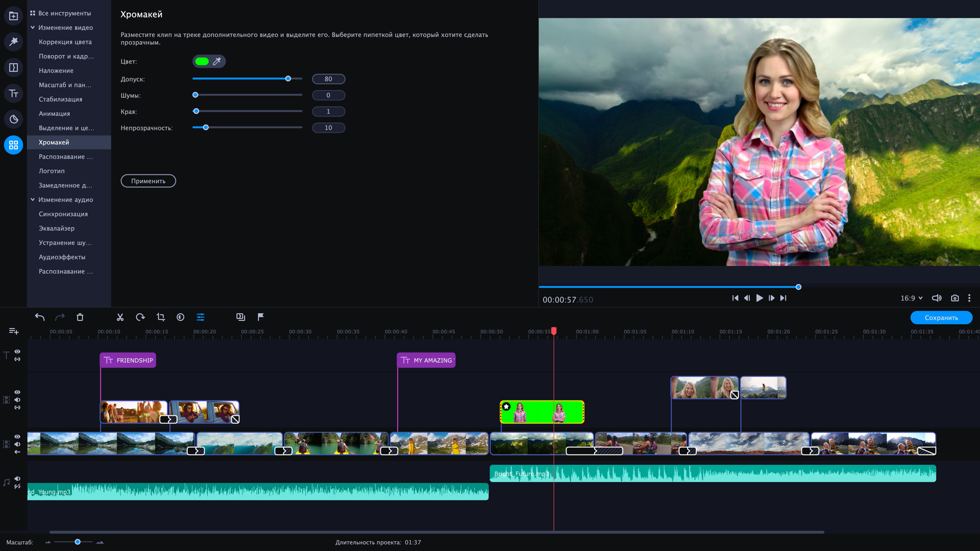This screenshot has width=980, height=551.
Task: Delete the selected clip with trash icon
Action: [80, 317]
